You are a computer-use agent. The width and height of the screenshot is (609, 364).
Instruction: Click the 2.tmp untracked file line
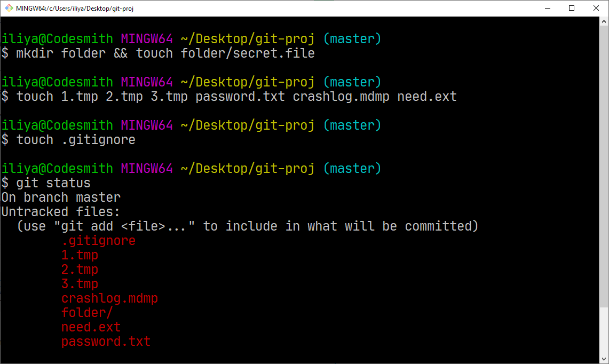point(80,269)
